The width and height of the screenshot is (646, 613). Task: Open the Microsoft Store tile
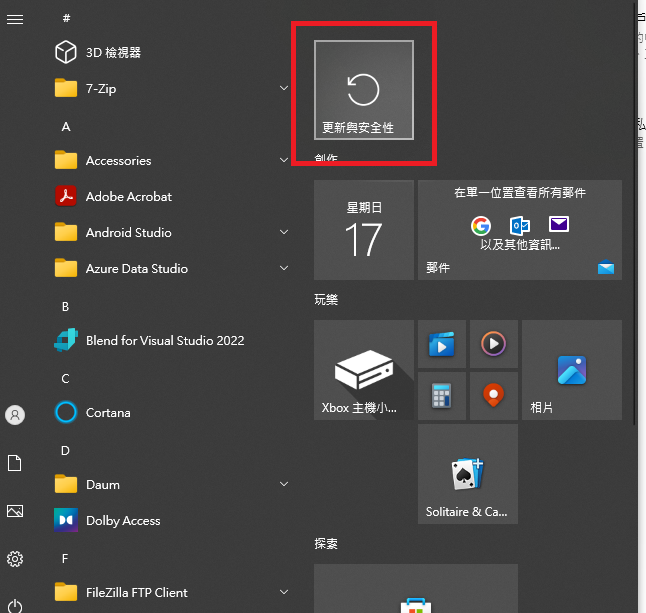pos(416,589)
